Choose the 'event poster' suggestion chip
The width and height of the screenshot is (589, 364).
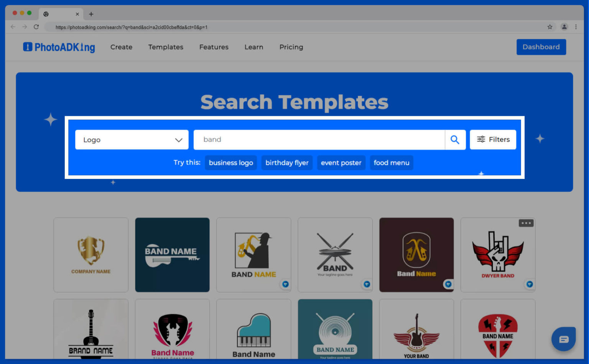coord(341,163)
